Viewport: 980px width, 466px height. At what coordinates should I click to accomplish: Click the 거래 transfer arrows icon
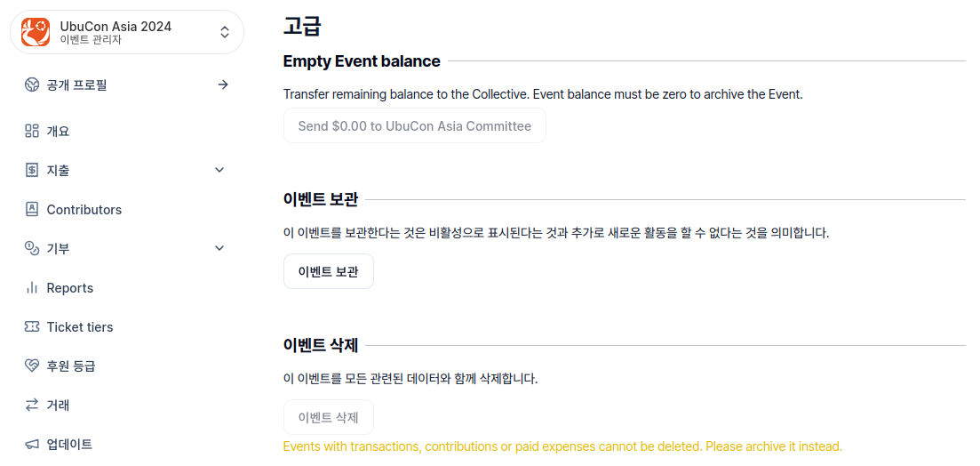32,406
